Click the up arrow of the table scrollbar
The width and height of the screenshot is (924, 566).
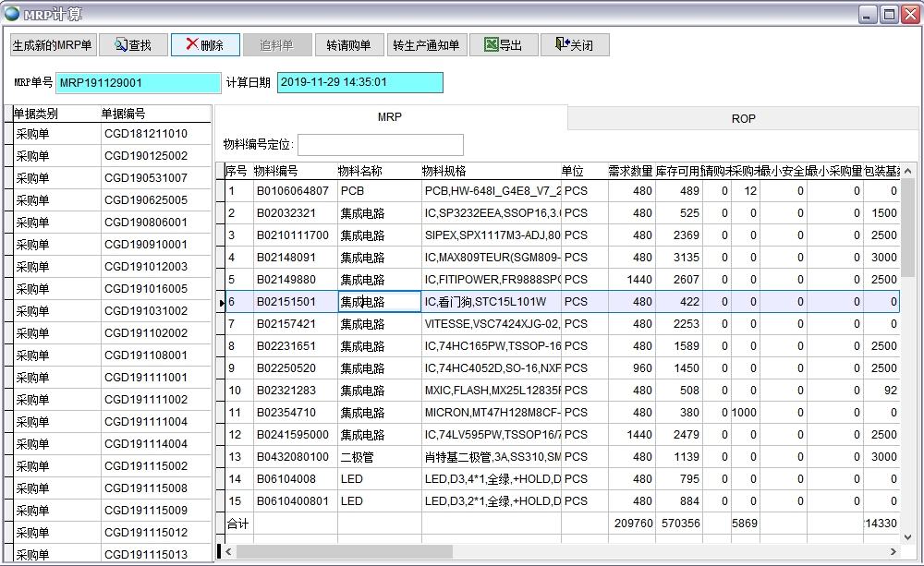click(906, 170)
